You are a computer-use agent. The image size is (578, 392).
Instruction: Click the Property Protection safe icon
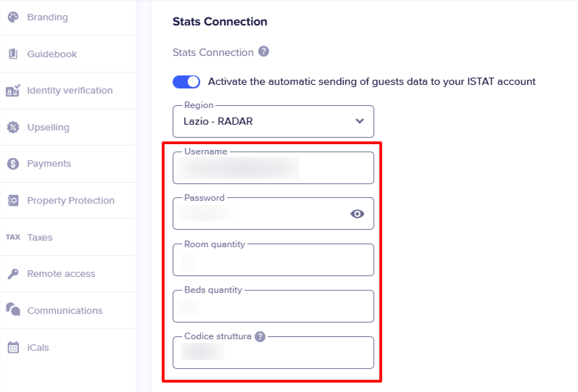point(13,201)
